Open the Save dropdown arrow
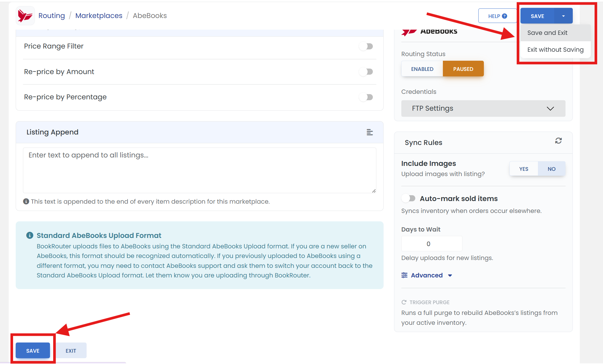 [563, 16]
